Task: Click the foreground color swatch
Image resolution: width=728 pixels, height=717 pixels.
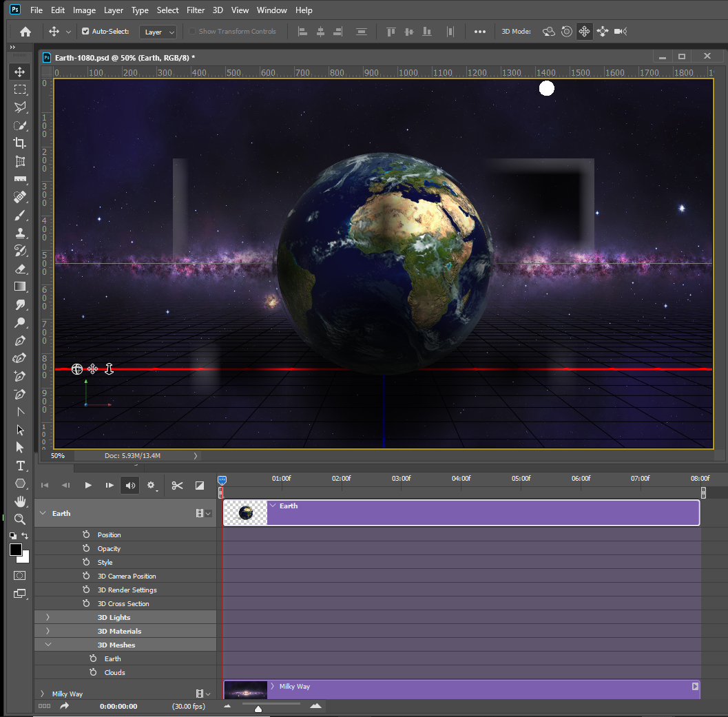Action: (15, 550)
